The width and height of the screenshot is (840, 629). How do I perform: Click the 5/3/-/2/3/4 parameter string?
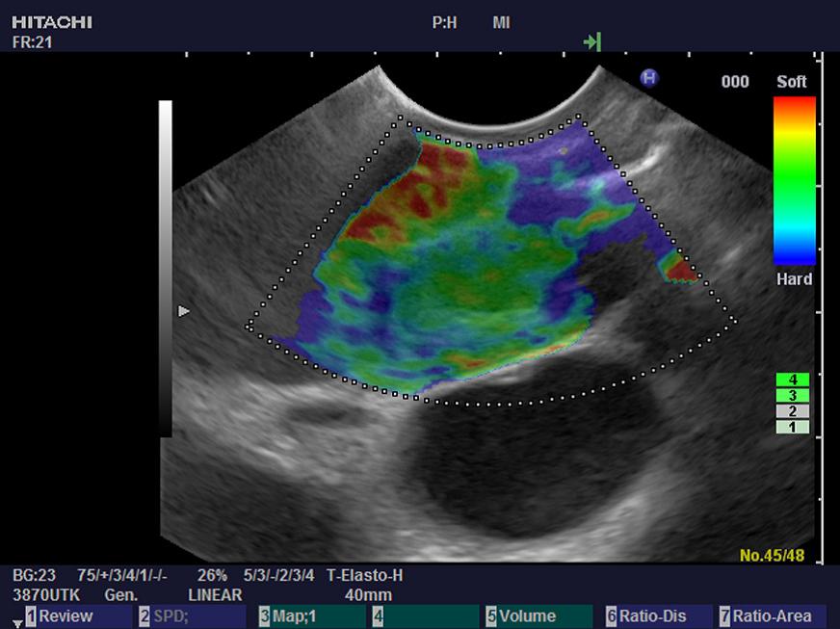[278, 575]
